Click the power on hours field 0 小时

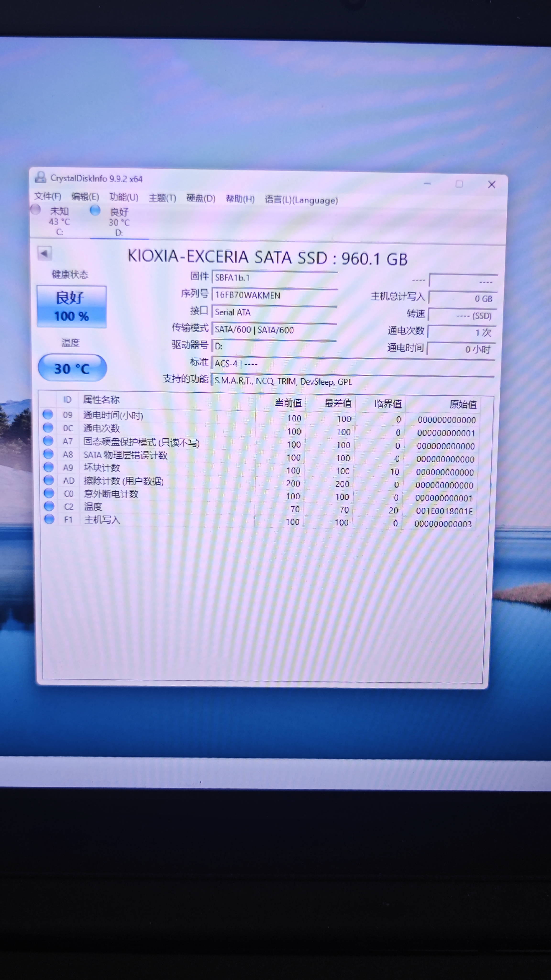click(x=461, y=349)
